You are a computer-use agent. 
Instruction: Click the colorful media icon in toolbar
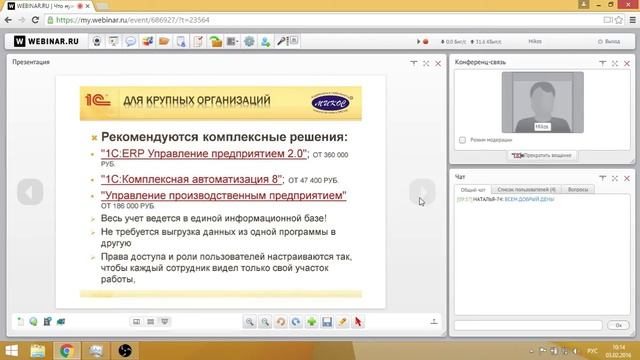click(x=147, y=41)
